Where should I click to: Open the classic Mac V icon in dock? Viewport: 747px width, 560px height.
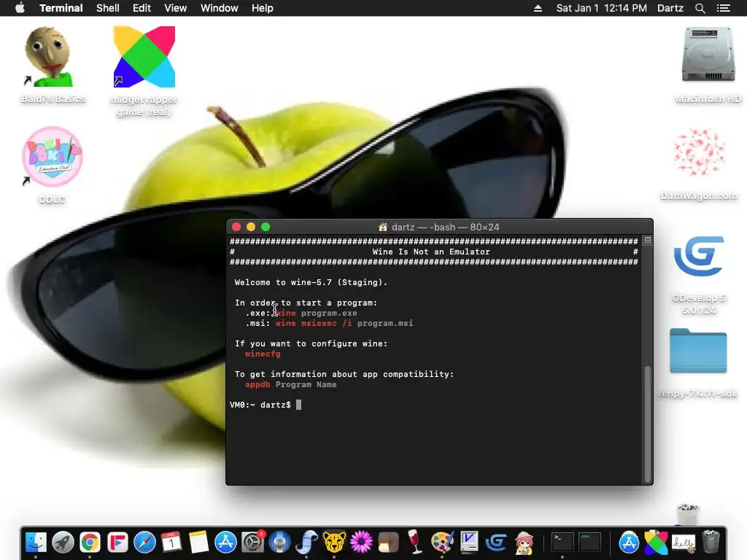469,542
